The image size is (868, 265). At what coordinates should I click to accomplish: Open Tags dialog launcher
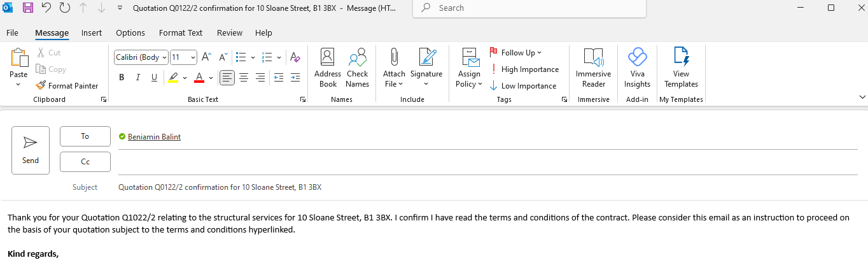564,100
